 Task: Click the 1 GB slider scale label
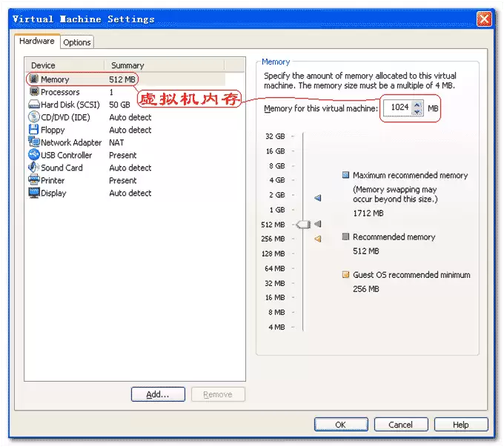point(277,210)
